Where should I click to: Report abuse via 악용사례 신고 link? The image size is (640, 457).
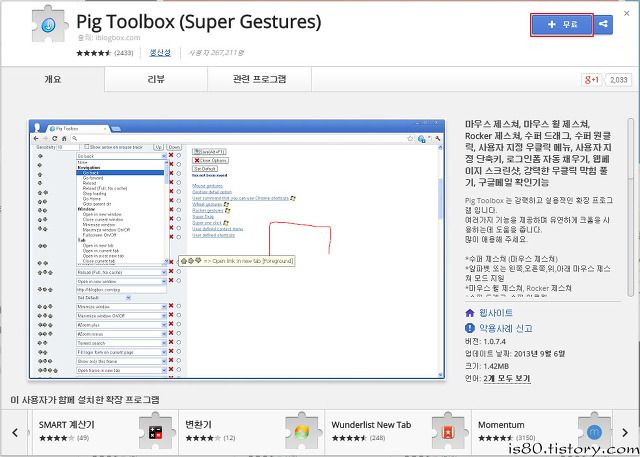tap(506, 328)
